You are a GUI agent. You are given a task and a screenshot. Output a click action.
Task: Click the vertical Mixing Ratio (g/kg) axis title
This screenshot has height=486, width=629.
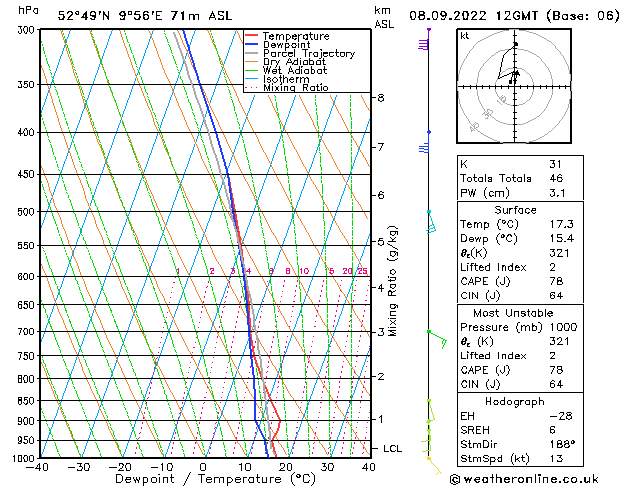coord(393,281)
